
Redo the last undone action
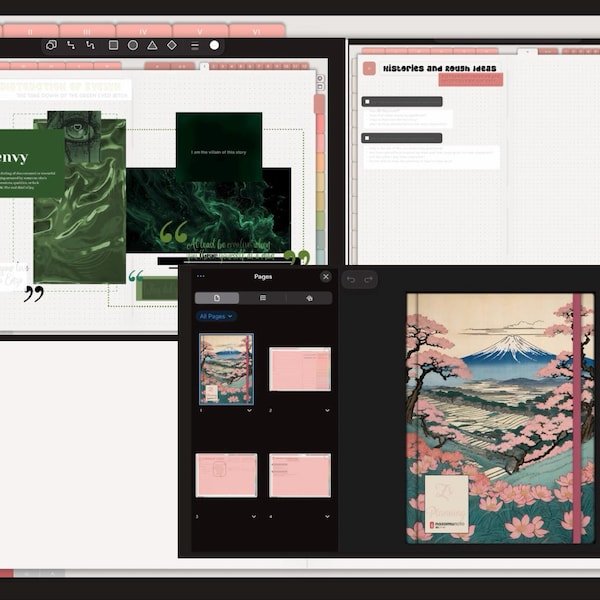coord(368,280)
